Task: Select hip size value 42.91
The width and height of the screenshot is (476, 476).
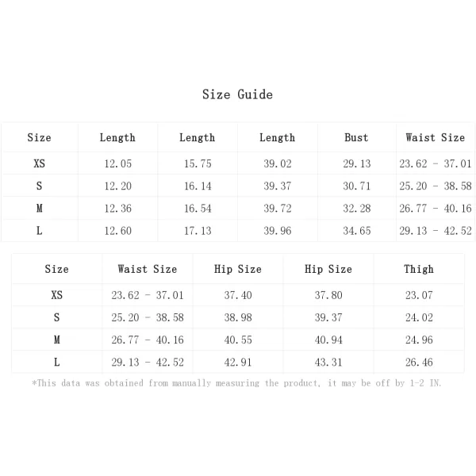Action: [x=238, y=363]
